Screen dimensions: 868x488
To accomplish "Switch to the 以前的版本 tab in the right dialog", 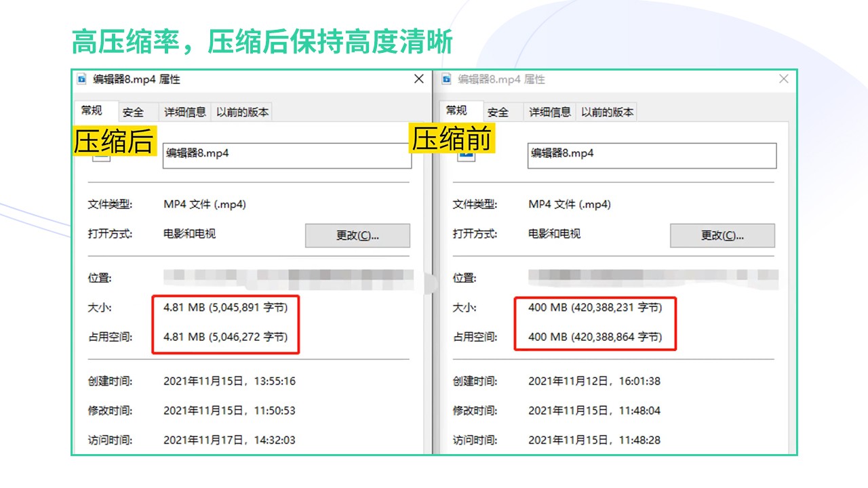I will (x=607, y=111).
